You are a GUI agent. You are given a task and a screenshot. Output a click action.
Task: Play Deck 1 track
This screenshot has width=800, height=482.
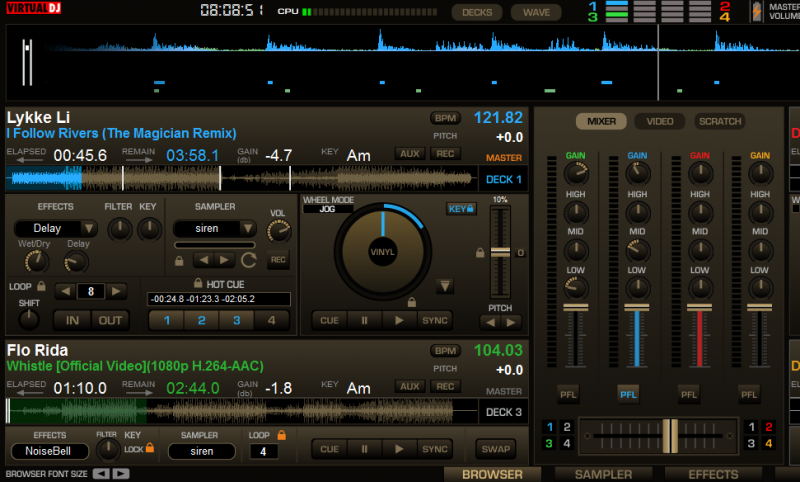point(399,320)
